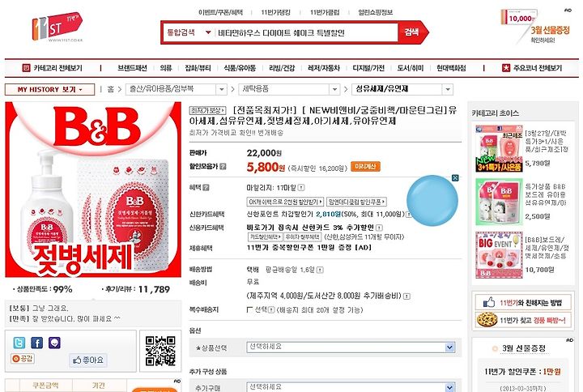
Task: Click the purple me2day share icon
Action: [x=55, y=343]
